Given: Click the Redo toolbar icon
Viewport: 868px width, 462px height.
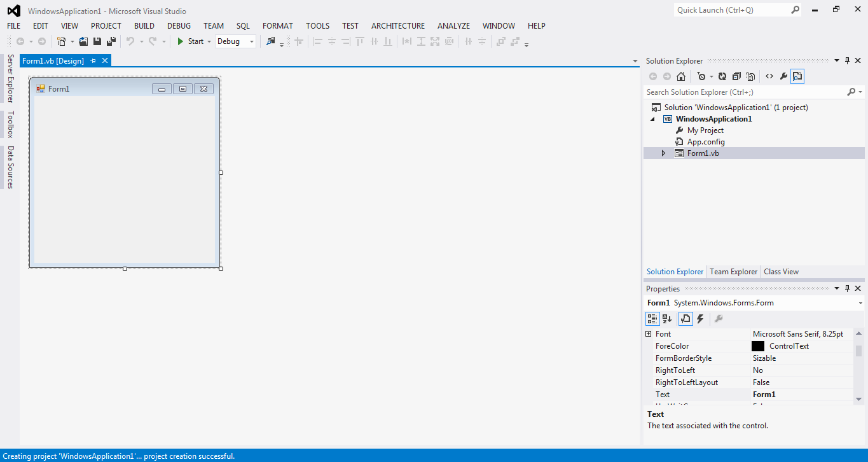Looking at the screenshot, I should 153,41.
